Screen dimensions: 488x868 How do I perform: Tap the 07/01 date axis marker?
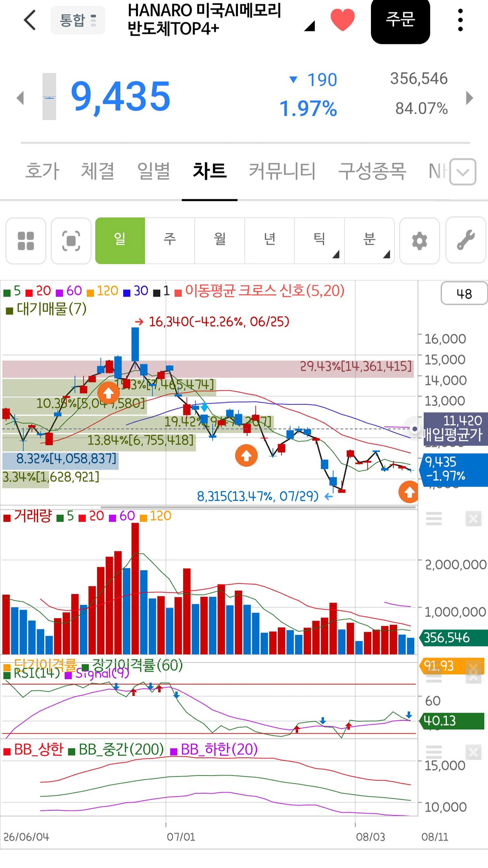point(181,837)
